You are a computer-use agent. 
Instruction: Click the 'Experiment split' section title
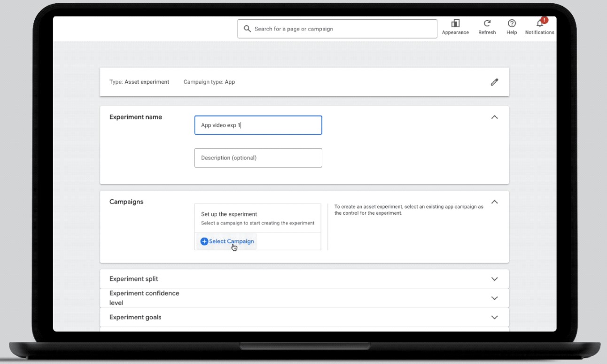click(x=134, y=279)
